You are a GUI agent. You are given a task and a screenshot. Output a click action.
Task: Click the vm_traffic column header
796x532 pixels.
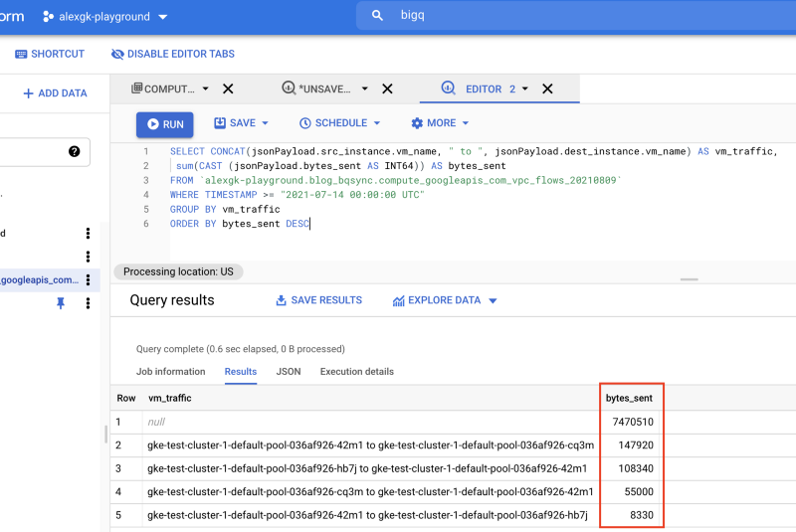click(169, 398)
